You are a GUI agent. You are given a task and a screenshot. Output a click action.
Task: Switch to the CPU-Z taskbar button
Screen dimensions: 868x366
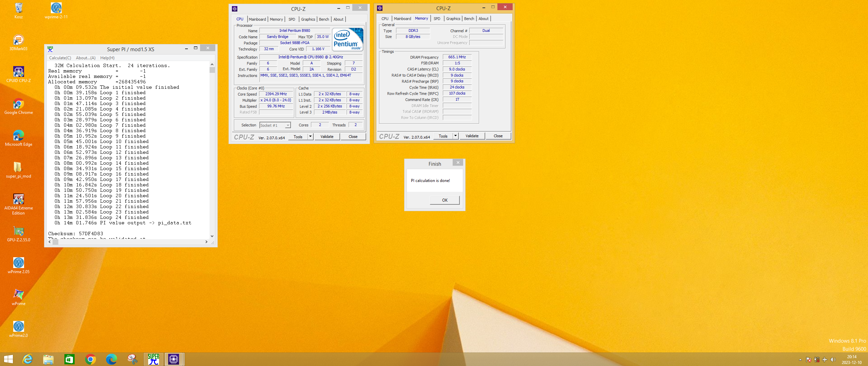tap(174, 359)
